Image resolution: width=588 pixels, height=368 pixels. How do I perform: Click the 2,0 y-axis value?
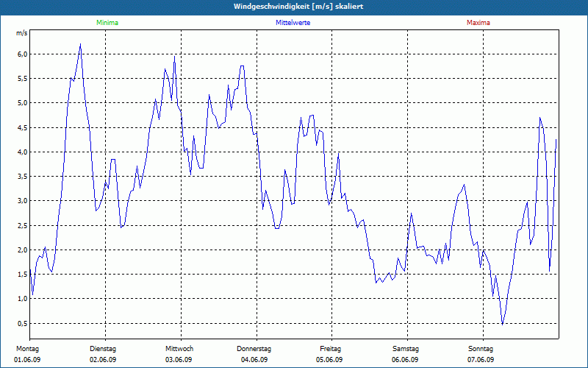[x=23, y=250]
